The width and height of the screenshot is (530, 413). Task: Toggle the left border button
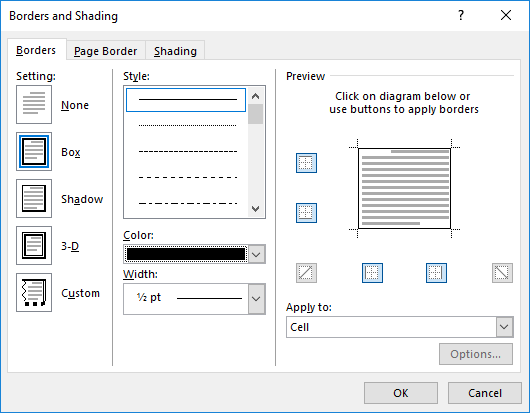(x=372, y=273)
